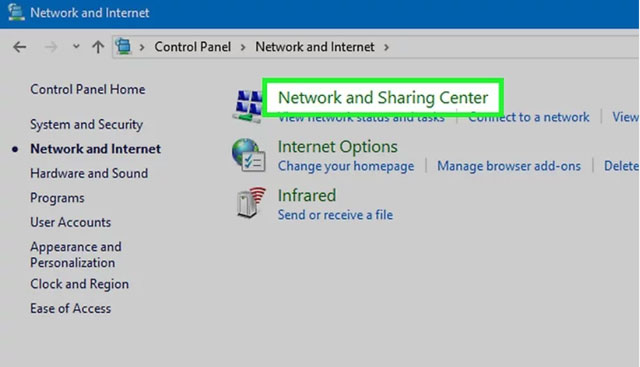640x367 pixels.
Task: Open Change your homepage link
Action: tap(346, 166)
